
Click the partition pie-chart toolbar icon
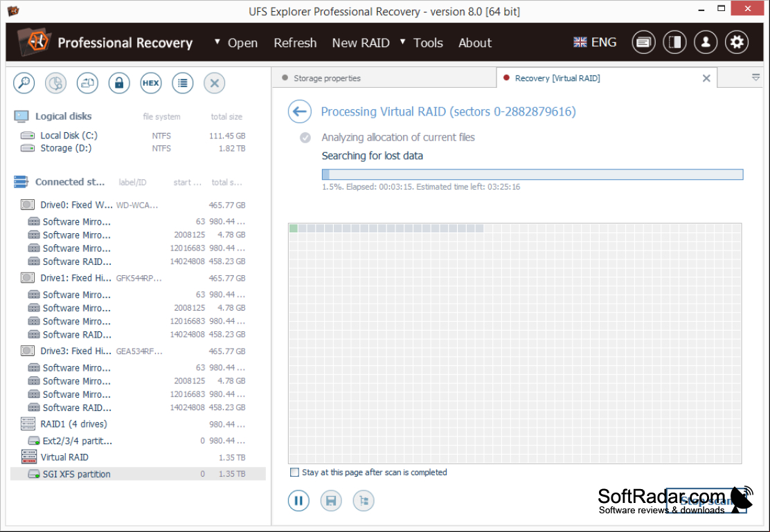point(55,83)
